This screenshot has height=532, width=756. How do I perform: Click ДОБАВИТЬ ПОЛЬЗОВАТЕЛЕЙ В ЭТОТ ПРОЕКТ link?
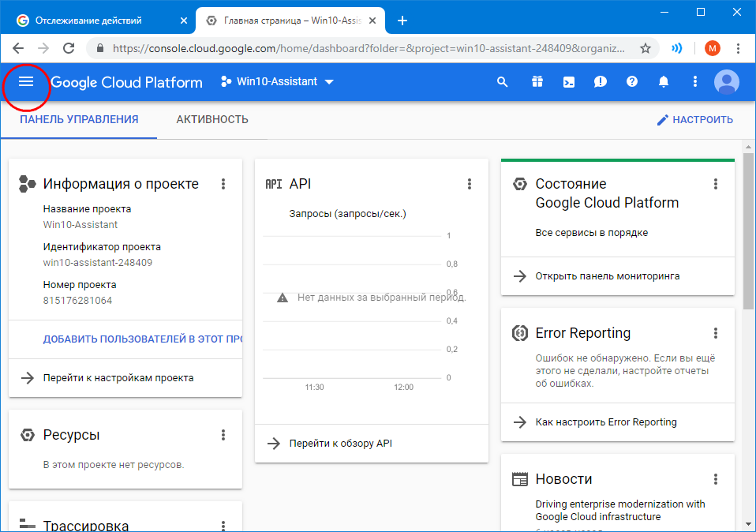[x=143, y=339]
